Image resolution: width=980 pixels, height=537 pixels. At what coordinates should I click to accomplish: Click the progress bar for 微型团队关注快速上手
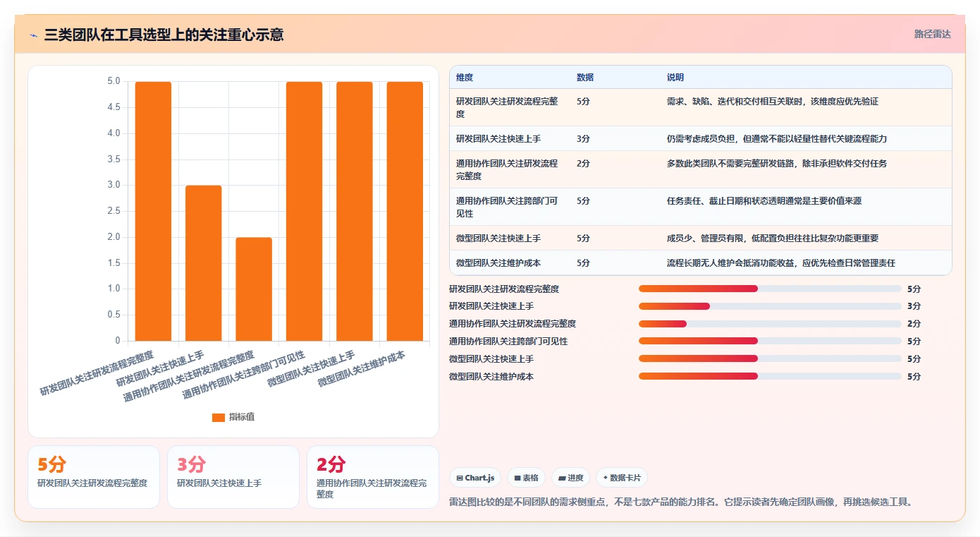(770, 358)
